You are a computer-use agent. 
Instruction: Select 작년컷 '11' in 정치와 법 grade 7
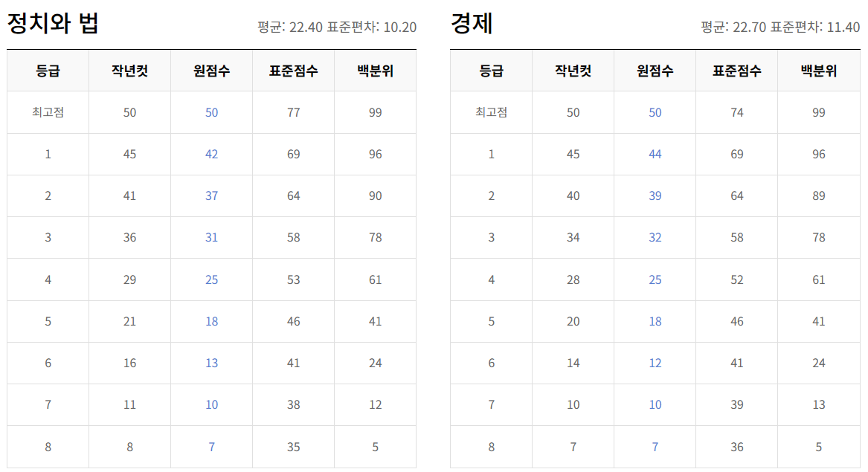129,404
